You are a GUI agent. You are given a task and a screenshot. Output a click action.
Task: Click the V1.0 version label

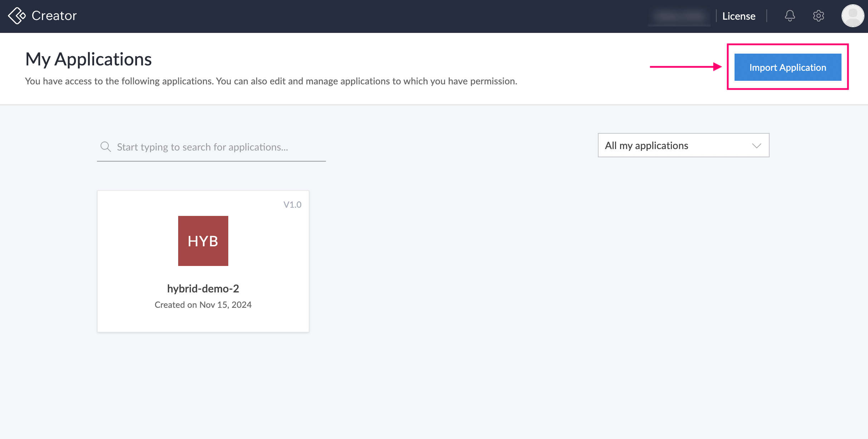(x=292, y=204)
